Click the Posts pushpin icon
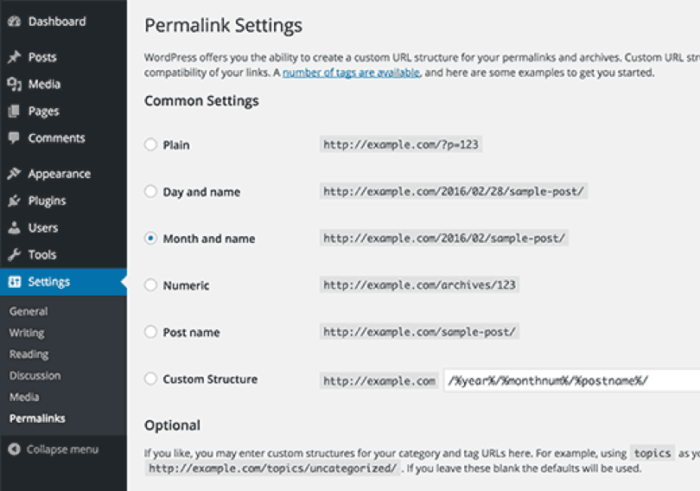This screenshot has height=491, width=700. tap(14, 58)
